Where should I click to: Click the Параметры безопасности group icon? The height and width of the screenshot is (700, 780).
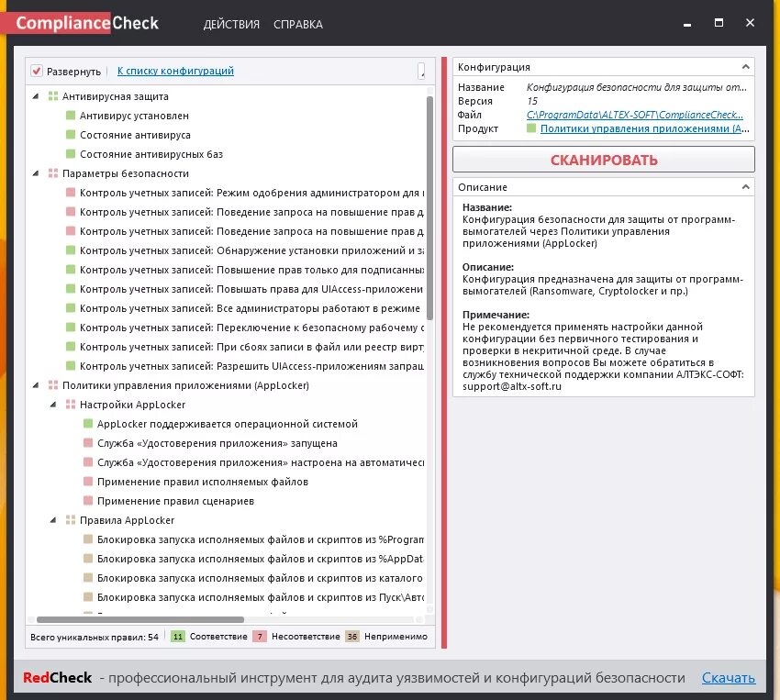53,173
